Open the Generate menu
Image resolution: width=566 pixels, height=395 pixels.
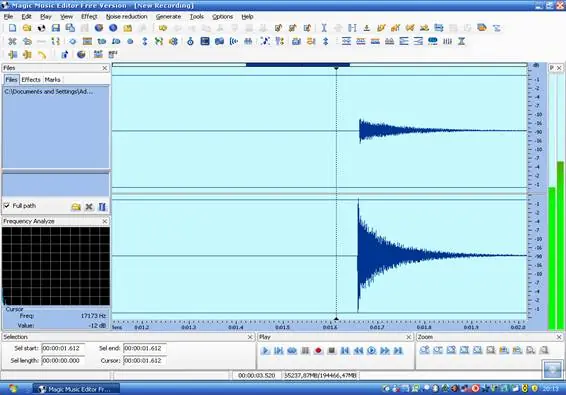pos(168,17)
